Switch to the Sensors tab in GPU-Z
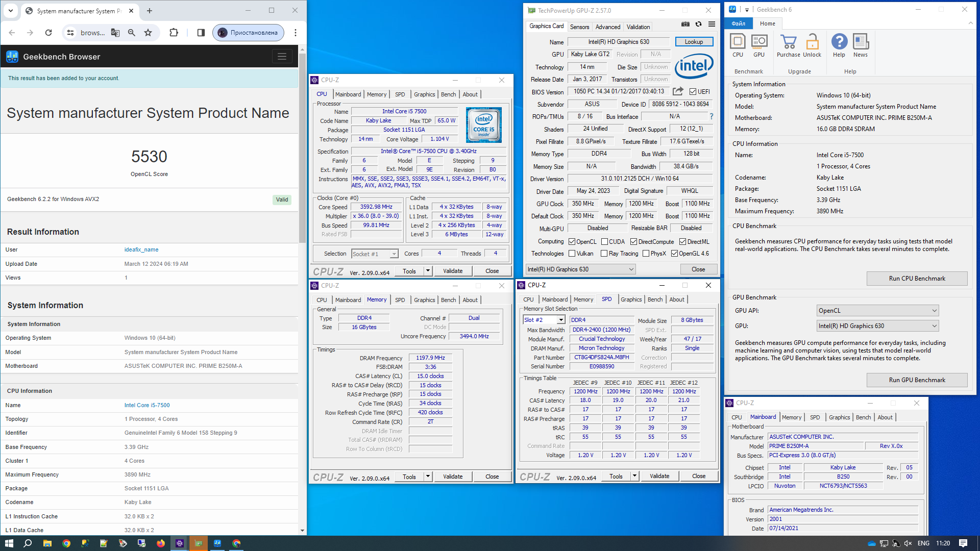 pos(579,27)
